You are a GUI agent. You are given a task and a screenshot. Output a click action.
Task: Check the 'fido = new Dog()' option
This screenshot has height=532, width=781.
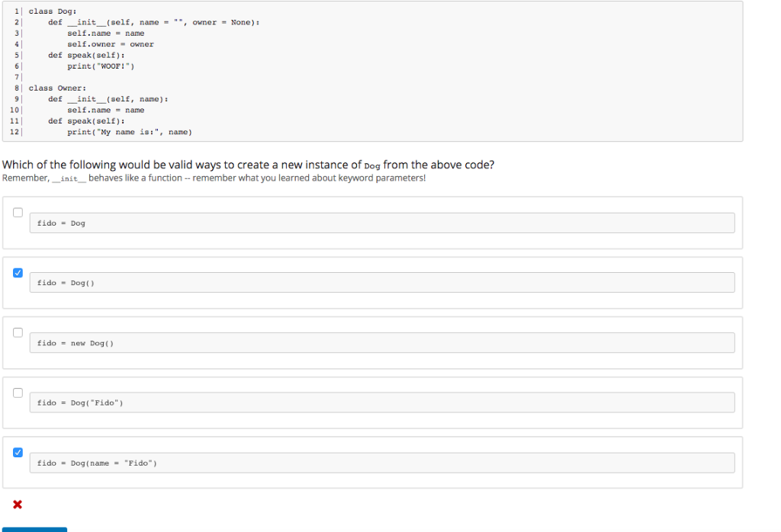[17, 332]
